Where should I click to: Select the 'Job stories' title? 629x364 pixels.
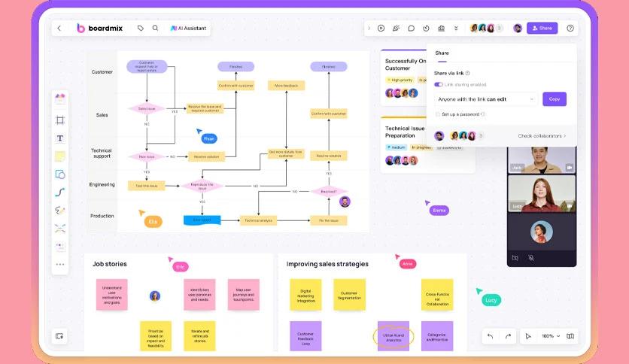pos(110,264)
